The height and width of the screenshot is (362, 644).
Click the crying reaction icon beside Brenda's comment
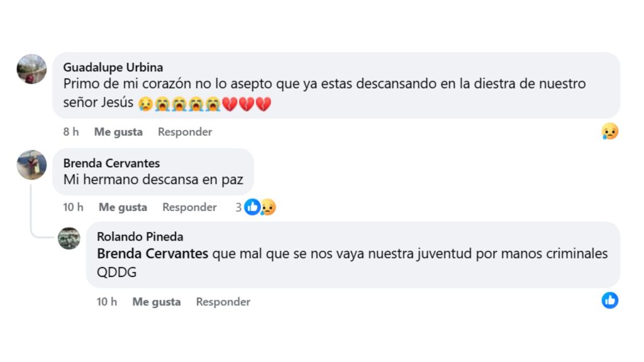pos(269,207)
